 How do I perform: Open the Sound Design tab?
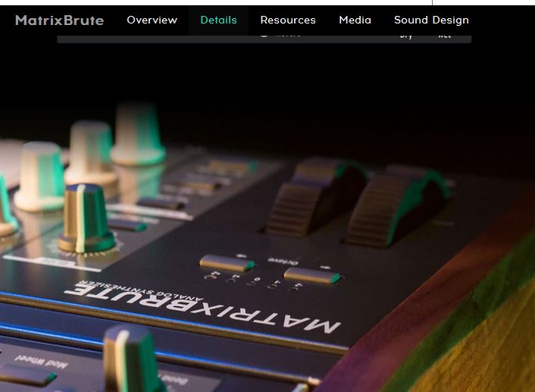(x=431, y=20)
